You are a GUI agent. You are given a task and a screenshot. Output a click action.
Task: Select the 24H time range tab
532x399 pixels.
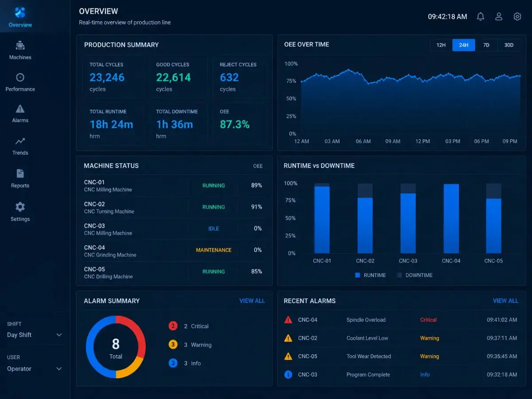pos(464,45)
